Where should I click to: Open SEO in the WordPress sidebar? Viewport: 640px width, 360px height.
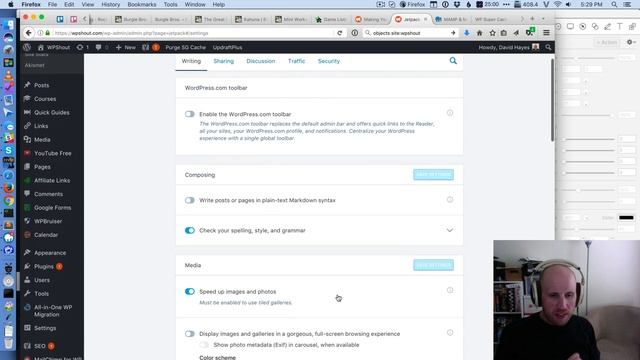40,346
